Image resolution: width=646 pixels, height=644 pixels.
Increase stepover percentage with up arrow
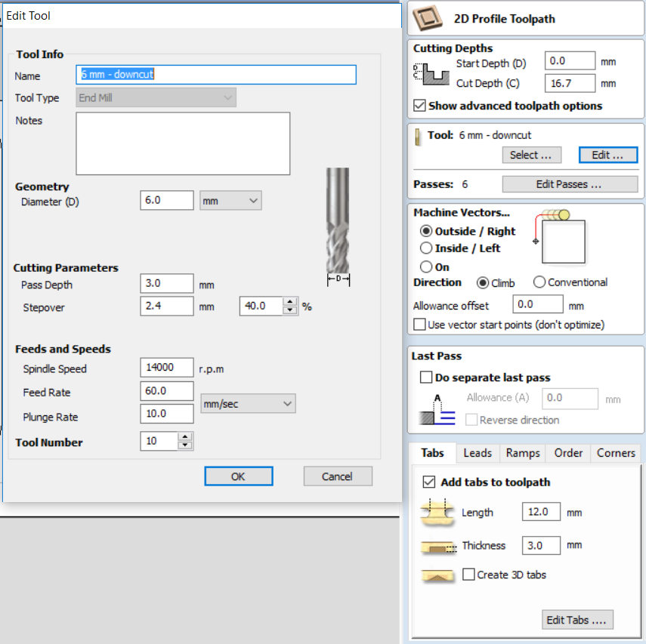(290, 302)
